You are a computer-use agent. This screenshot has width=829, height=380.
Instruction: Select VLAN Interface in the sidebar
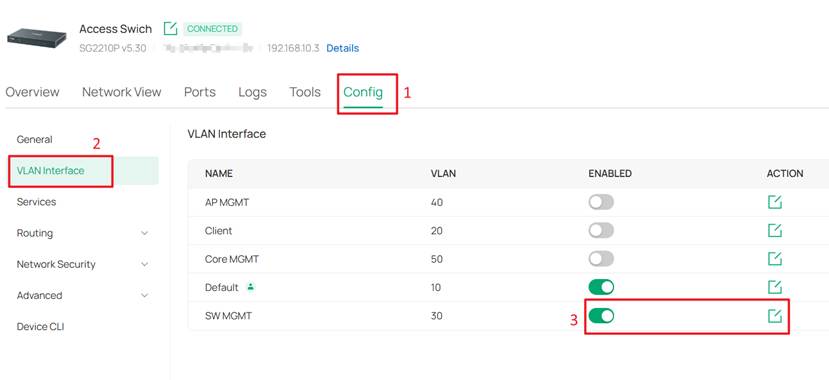coord(50,171)
